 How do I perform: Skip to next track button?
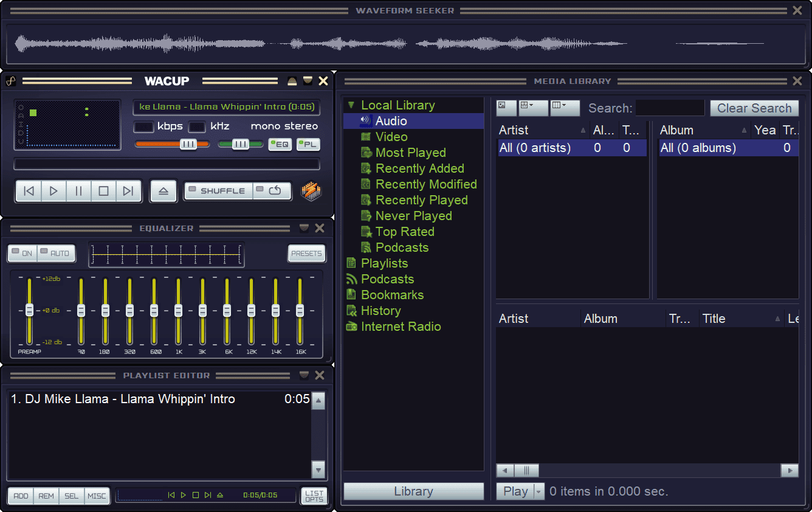128,191
